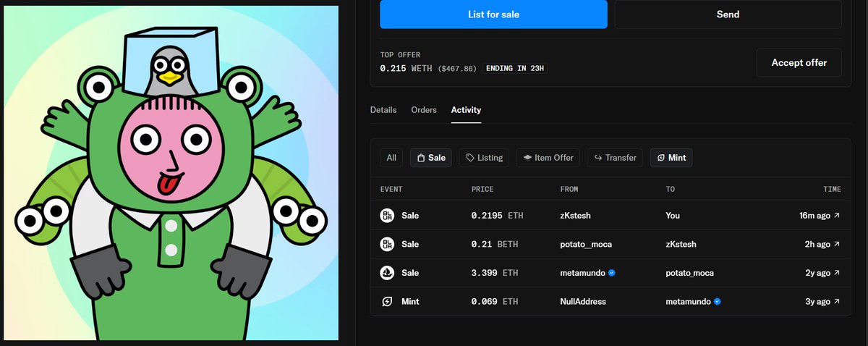Image resolution: width=868 pixels, height=346 pixels.
Task: Open metamundo profile in the FROM column
Action: point(583,273)
